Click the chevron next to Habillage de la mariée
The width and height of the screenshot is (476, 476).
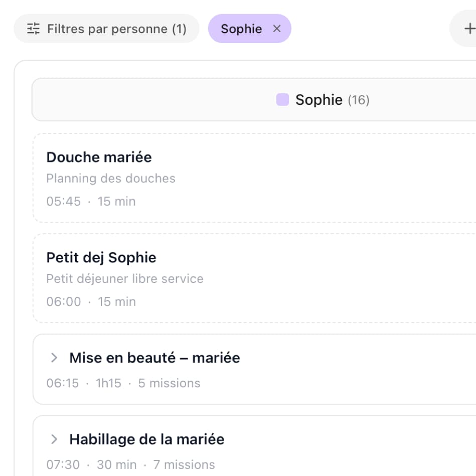point(54,439)
